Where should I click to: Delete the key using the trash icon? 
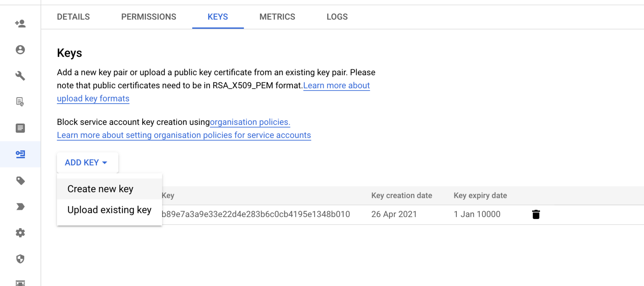coord(536,215)
